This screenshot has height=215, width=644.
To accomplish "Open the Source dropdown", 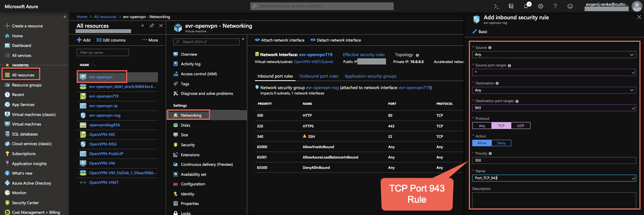I will (554, 55).
